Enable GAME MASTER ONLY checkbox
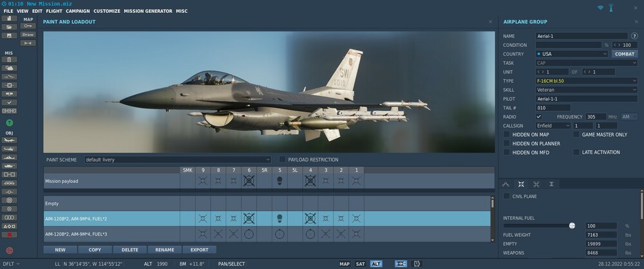Image resolution: width=644 pixels, height=269 pixels. tap(576, 134)
